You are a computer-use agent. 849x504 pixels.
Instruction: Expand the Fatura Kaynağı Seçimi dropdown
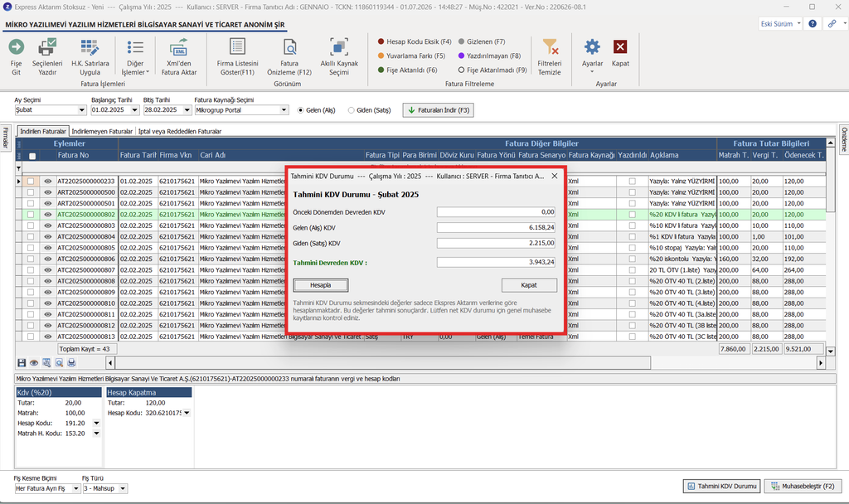pyautogui.click(x=284, y=110)
